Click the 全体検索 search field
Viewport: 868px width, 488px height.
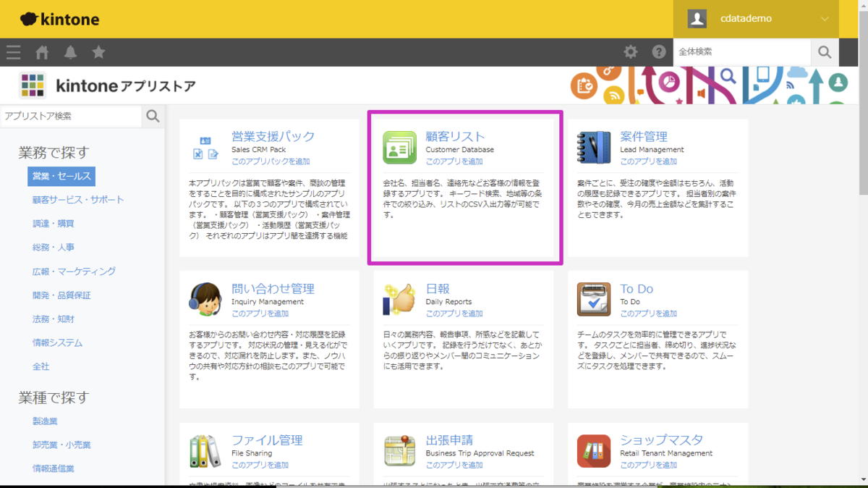click(x=742, y=52)
